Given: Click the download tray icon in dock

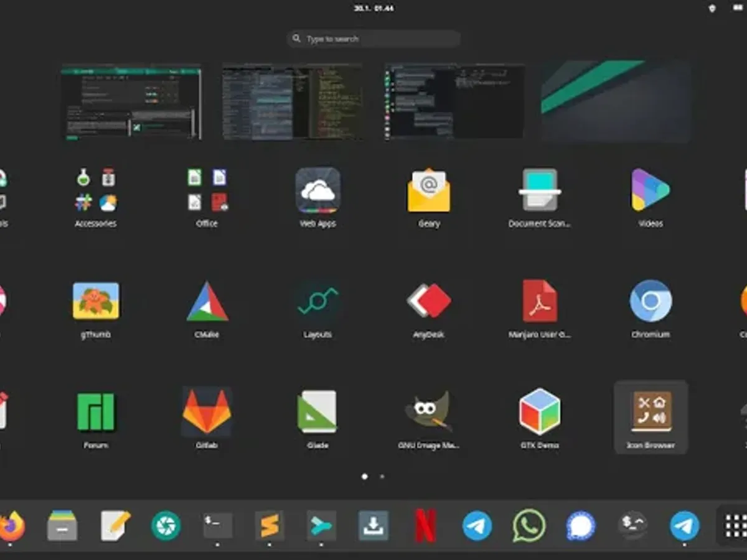Looking at the screenshot, I should pos(374,526).
